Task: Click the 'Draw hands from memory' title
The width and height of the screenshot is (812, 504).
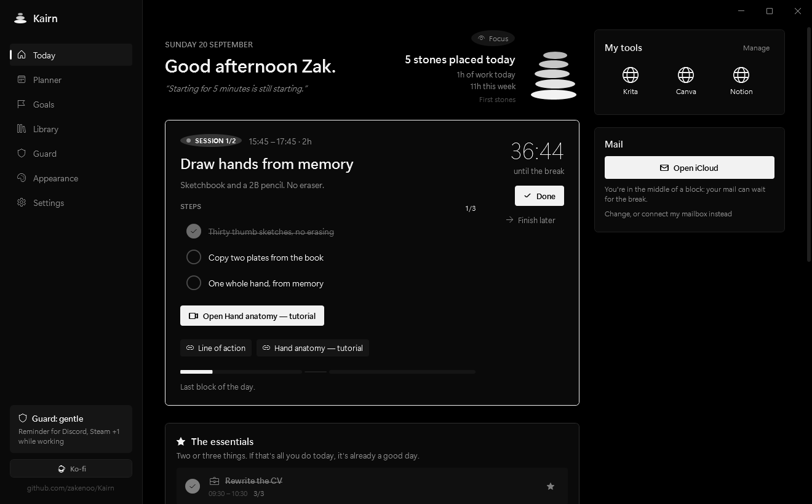Action: (x=267, y=164)
